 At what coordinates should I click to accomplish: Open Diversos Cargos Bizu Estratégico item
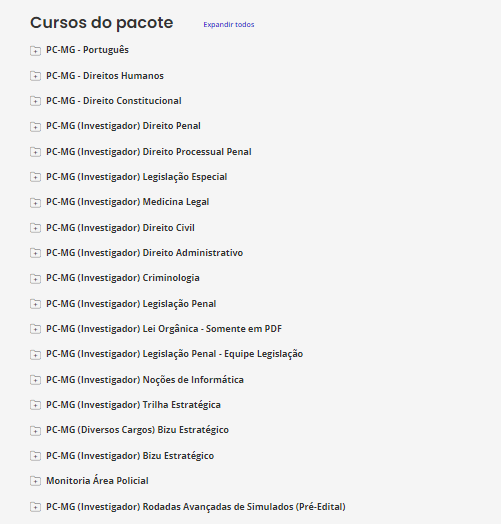pyautogui.click(x=137, y=430)
